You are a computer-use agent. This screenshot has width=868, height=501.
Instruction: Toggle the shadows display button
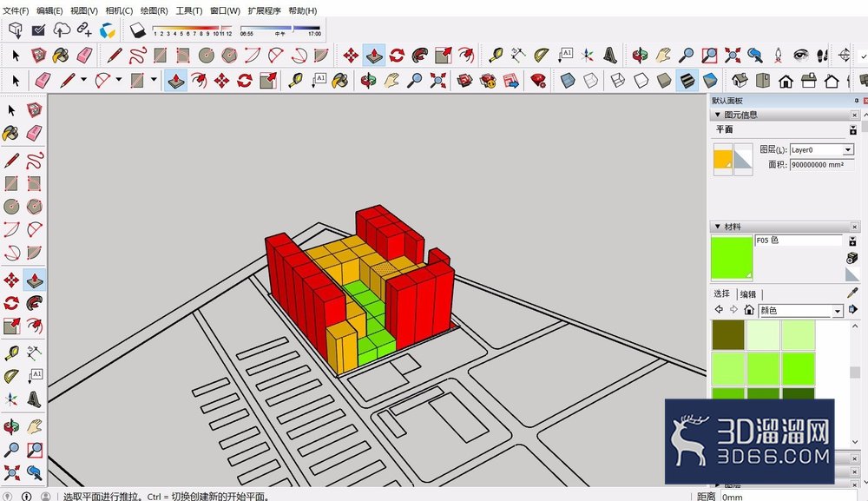click(x=137, y=30)
